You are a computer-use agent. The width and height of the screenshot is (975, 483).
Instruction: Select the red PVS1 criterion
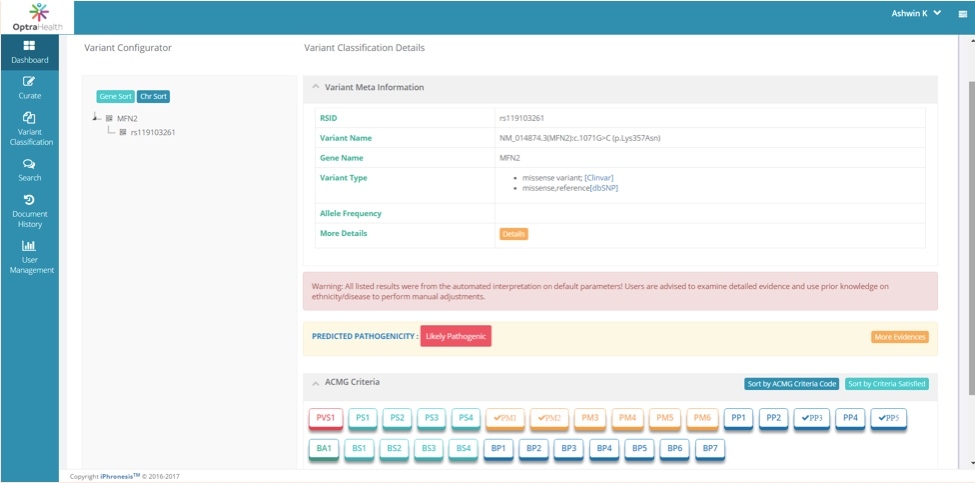[326, 417]
